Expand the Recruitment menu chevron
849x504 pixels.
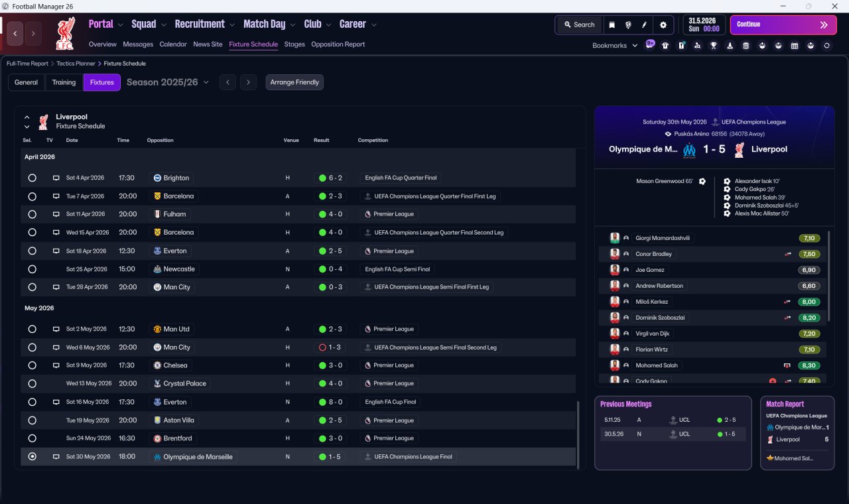pos(232,25)
